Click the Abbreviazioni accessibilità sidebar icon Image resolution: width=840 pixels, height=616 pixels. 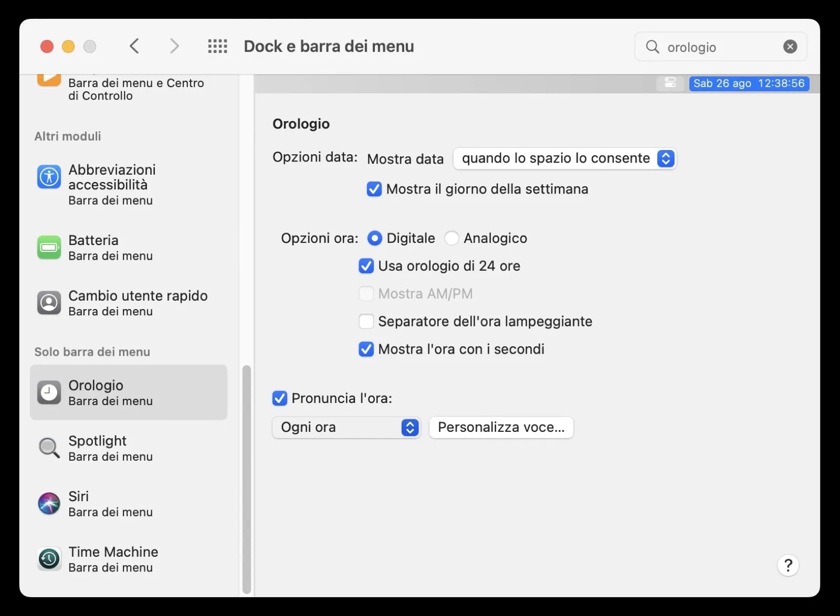[x=49, y=177]
